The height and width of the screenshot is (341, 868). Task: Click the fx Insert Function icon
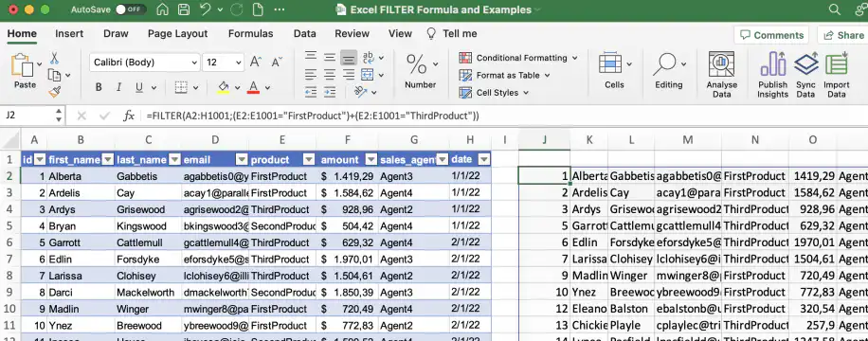pos(129,116)
